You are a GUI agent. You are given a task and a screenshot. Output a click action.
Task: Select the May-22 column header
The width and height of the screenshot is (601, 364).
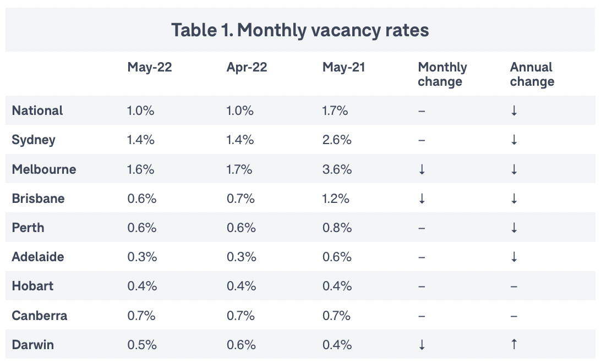click(150, 68)
